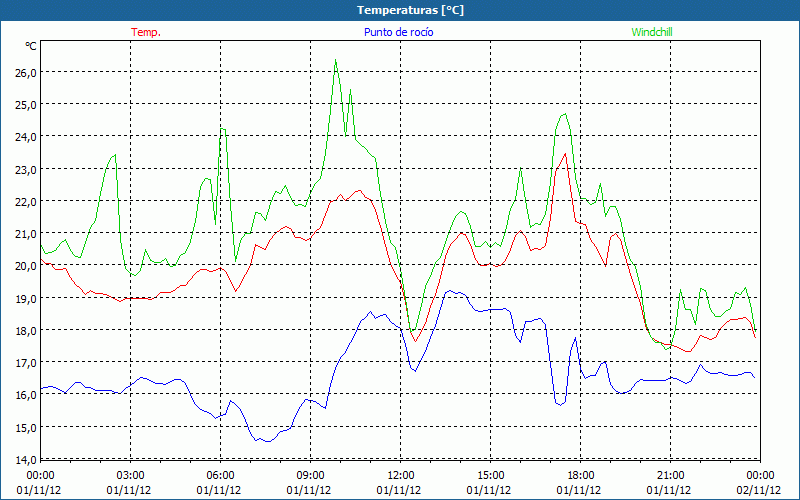Click the 23,0 y-axis value

[x=27, y=169]
